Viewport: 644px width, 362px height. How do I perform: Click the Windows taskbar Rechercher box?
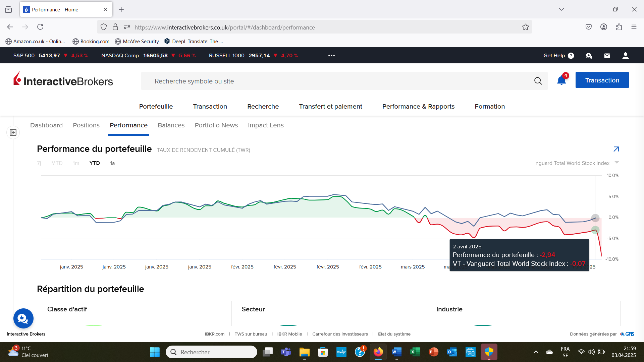(x=211, y=352)
